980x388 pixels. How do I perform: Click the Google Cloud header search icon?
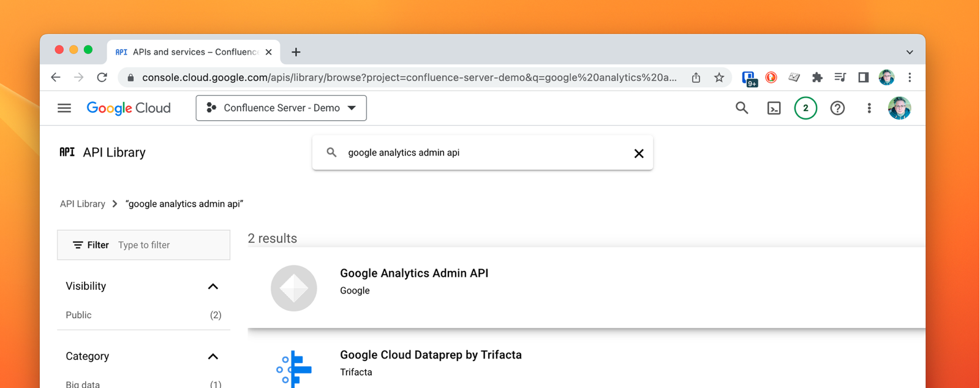click(x=742, y=108)
